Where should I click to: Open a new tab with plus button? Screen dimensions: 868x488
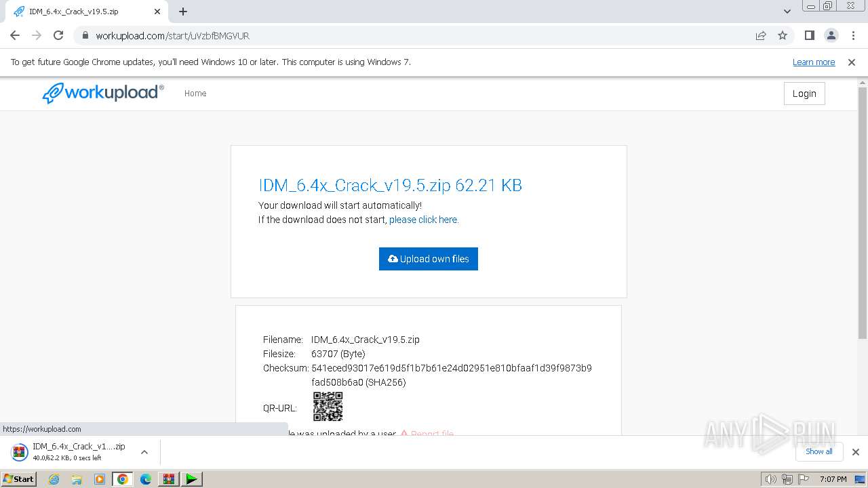coord(183,12)
